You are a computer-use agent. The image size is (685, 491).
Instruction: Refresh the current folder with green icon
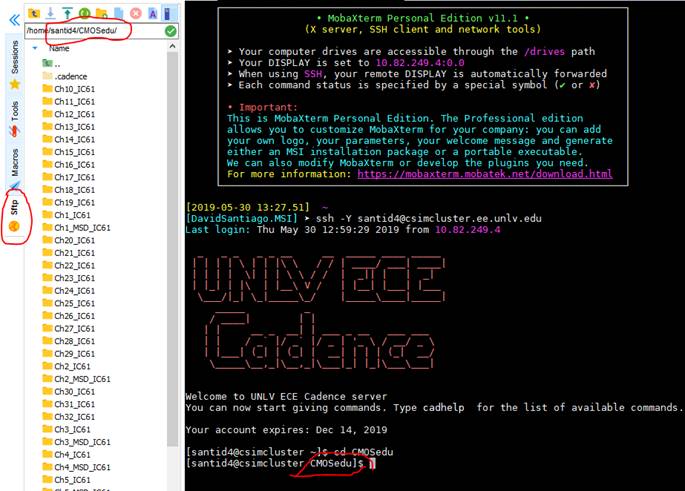point(84,13)
